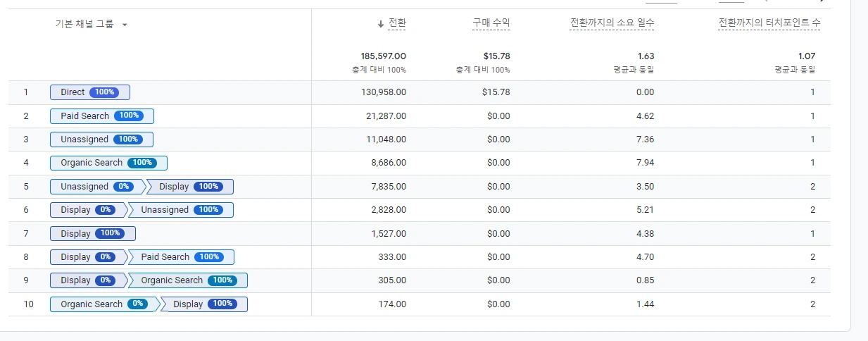Sort by 전환까지의 터치포인트 수 column
868x341 pixels.
tap(769, 24)
